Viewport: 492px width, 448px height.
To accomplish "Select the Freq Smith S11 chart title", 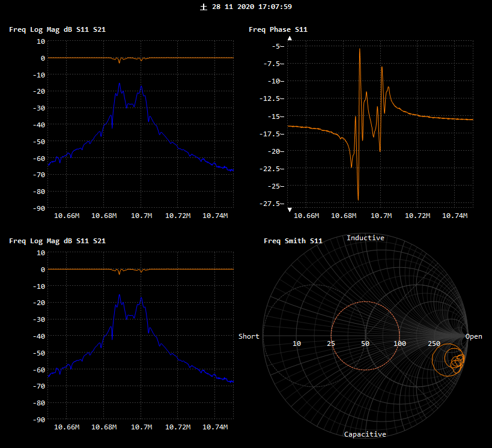I will [293, 241].
